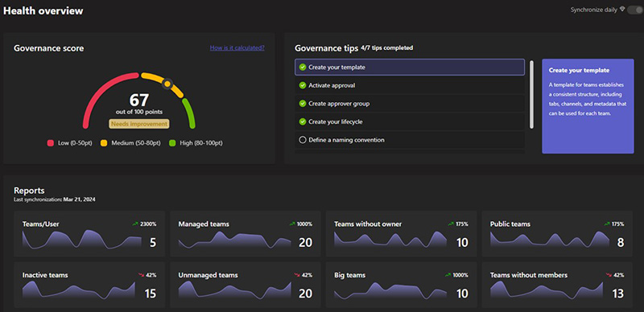644x312 pixels.
Task: Click the value 8 on Public teams
Action: (621, 243)
